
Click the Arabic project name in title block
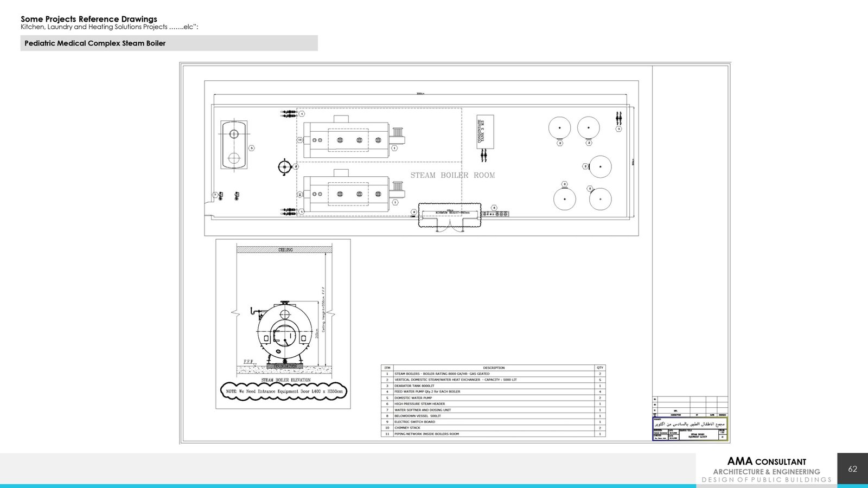tap(690, 423)
